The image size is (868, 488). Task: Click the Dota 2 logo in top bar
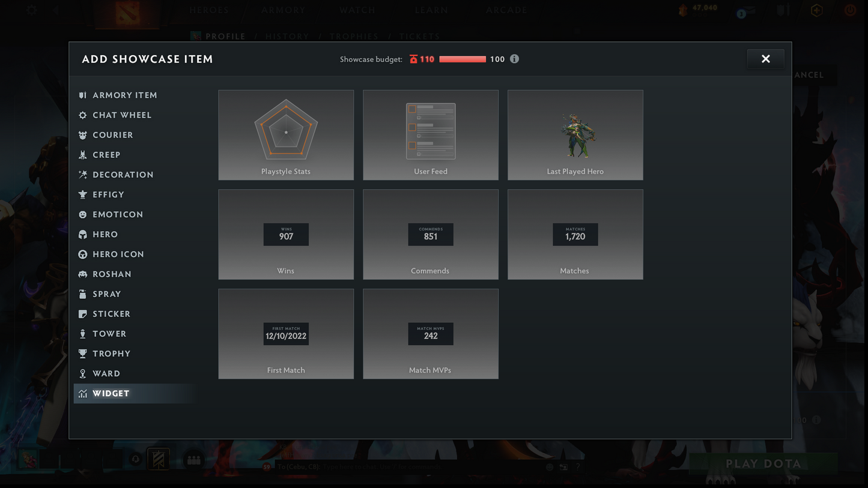[x=129, y=13]
